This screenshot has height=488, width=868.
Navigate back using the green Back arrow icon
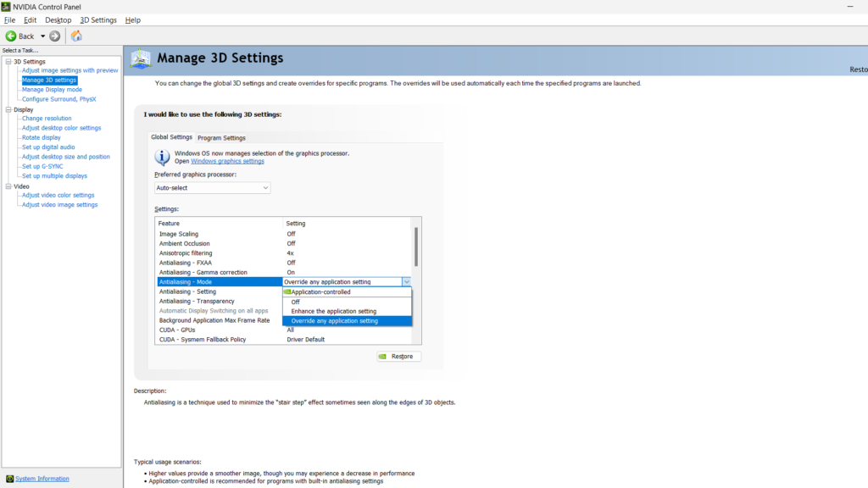click(11, 36)
